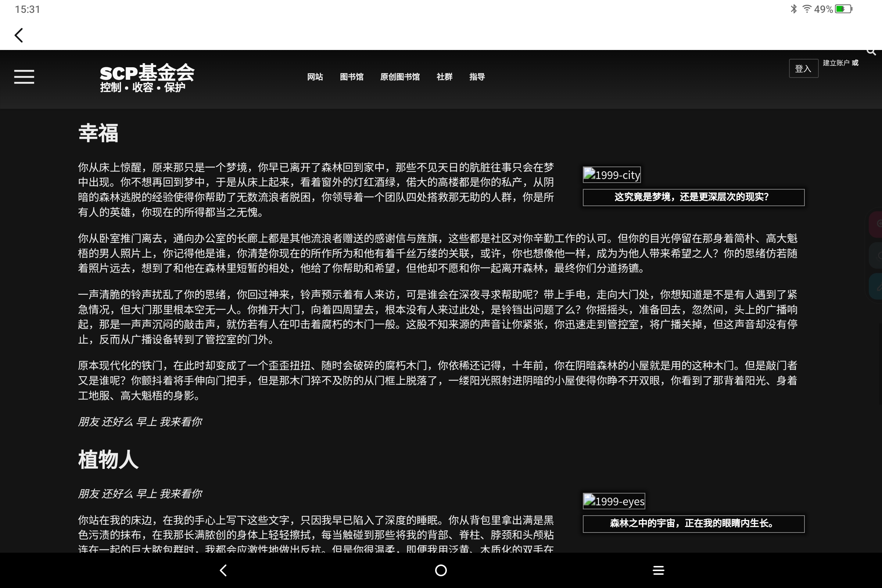Click the search magnifier icon
This screenshot has height=588, width=882.
[871, 51]
